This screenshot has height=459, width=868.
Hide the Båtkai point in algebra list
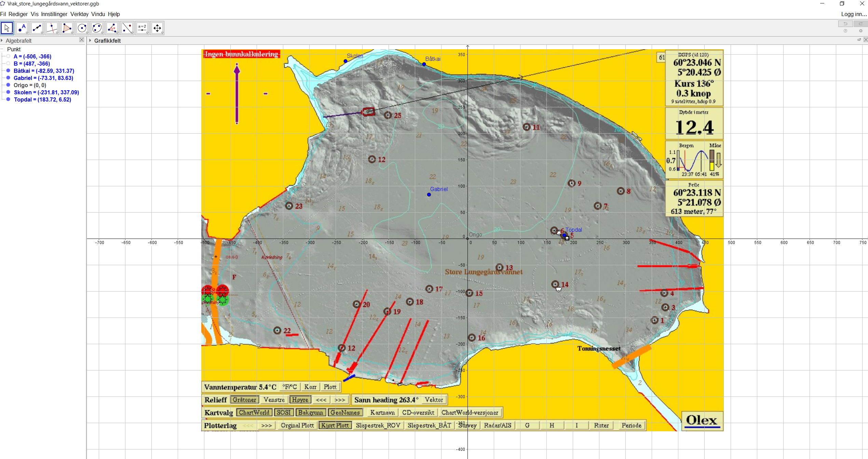8,71
